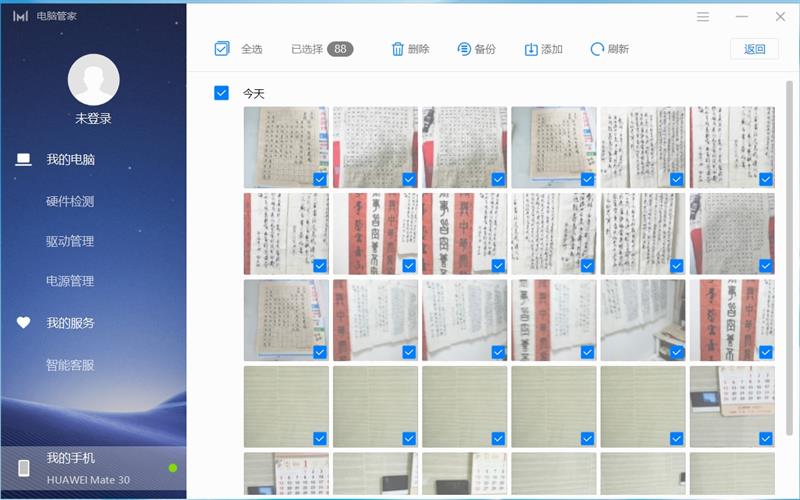Click the laptop icon beside 我的电脑
The image size is (800, 500).
click(23, 160)
